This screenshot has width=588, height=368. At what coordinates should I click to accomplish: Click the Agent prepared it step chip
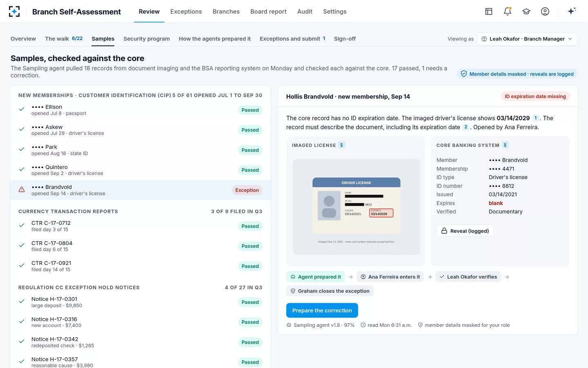click(x=315, y=277)
